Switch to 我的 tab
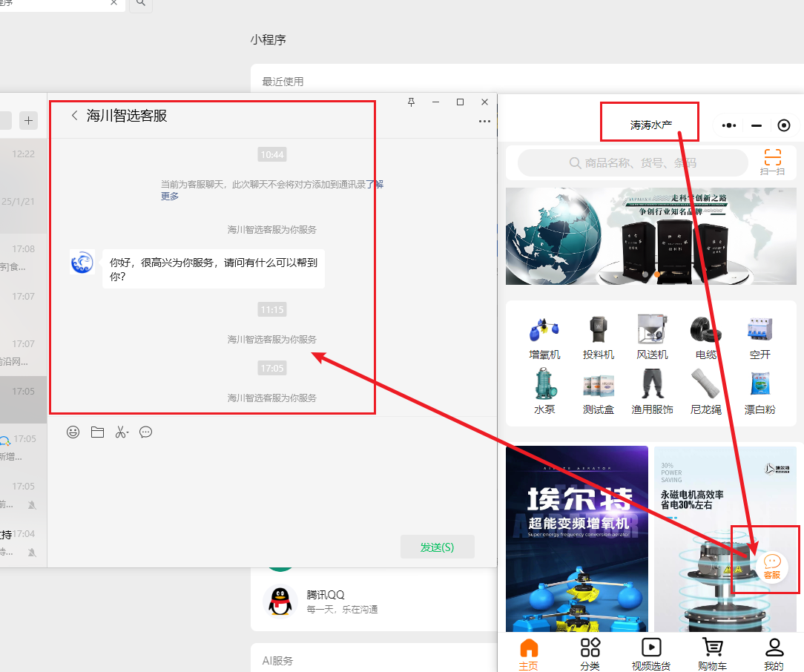 [774, 655]
